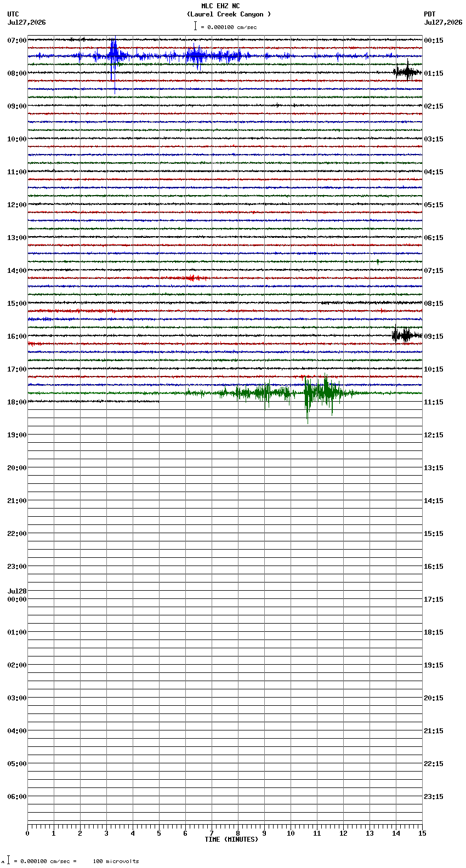Click the 10 minute tick label
The height and width of the screenshot is (868, 466).
point(291,833)
